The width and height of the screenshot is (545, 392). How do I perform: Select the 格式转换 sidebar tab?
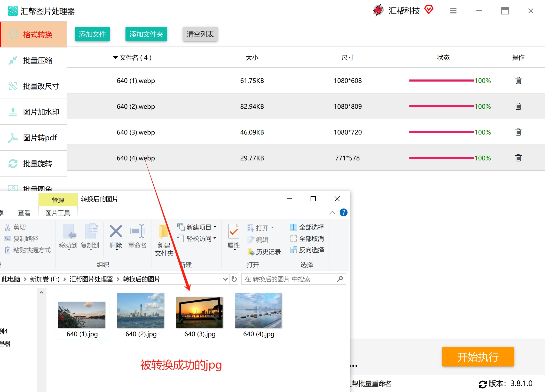pos(34,34)
